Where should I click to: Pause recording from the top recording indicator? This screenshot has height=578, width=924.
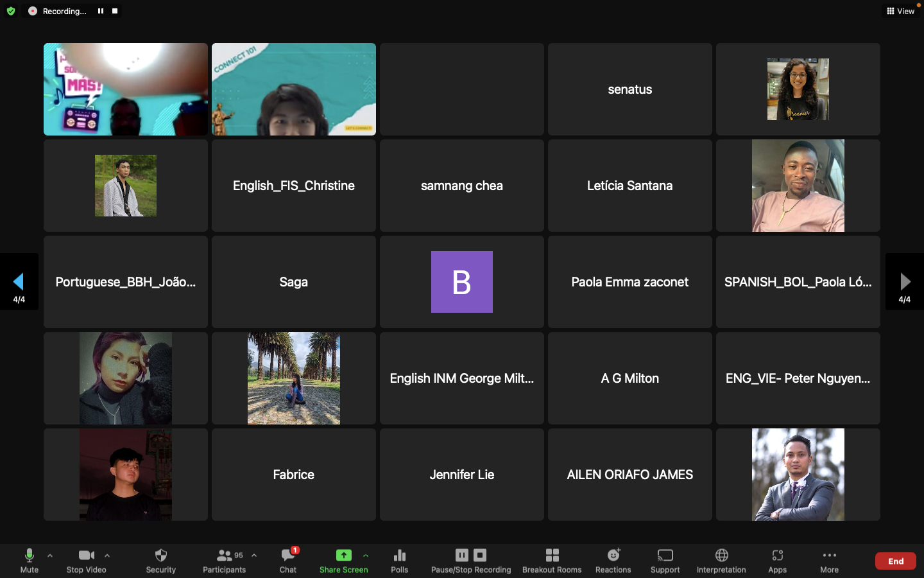pyautogui.click(x=101, y=11)
